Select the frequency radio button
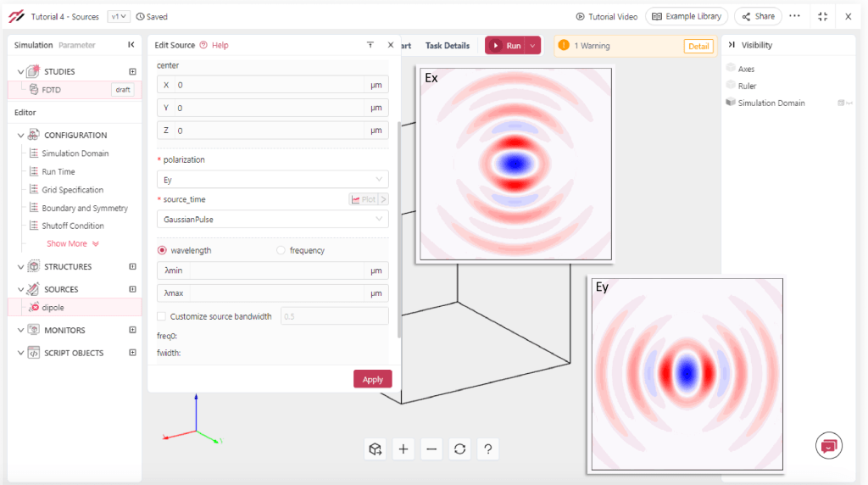868x485 pixels. pos(281,250)
